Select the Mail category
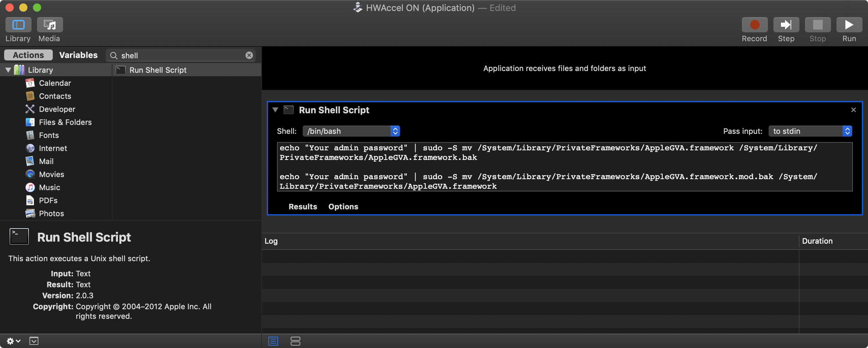Image resolution: width=868 pixels, height=348 pixels. tap(46, 161)
